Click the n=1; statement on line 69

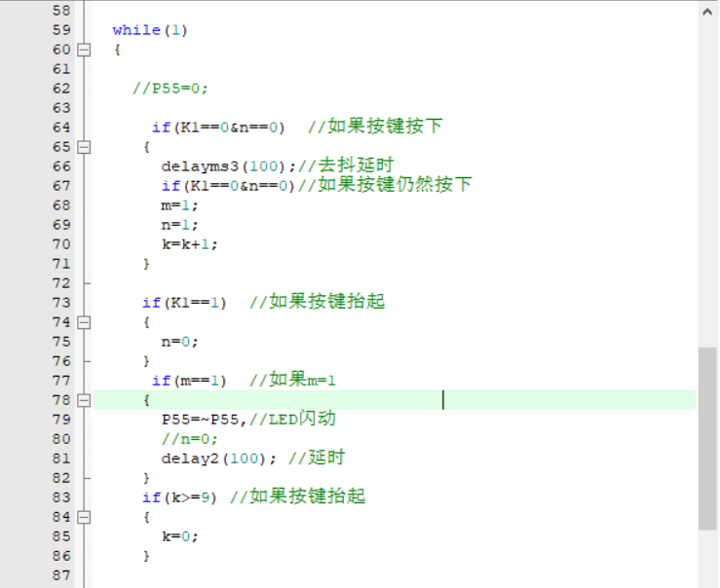point(179,225)
